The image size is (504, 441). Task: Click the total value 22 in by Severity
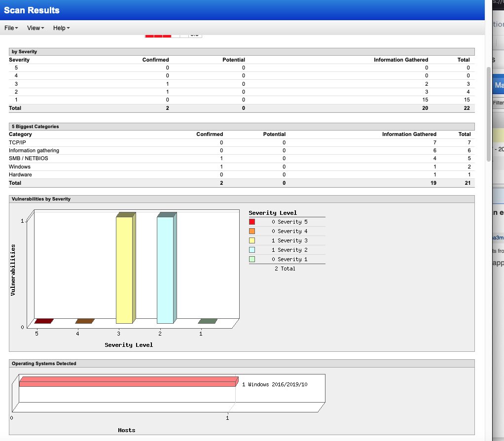pos(467,108)
